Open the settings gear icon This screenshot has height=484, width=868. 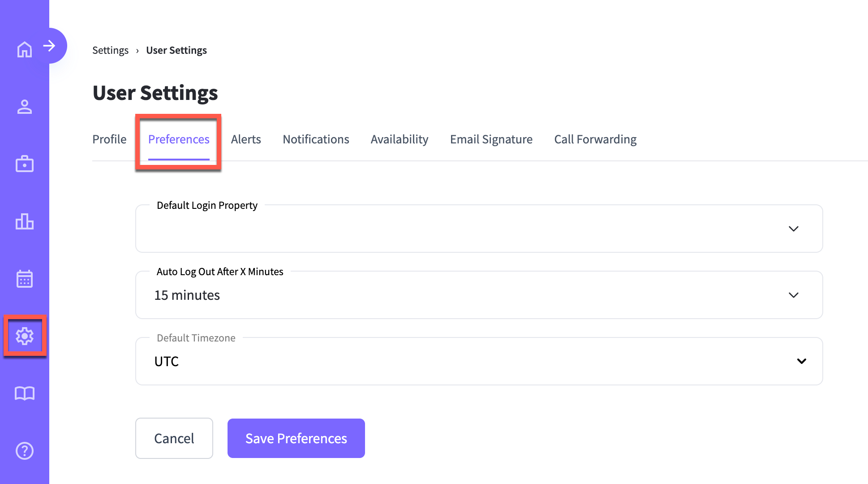pos(25,336)
